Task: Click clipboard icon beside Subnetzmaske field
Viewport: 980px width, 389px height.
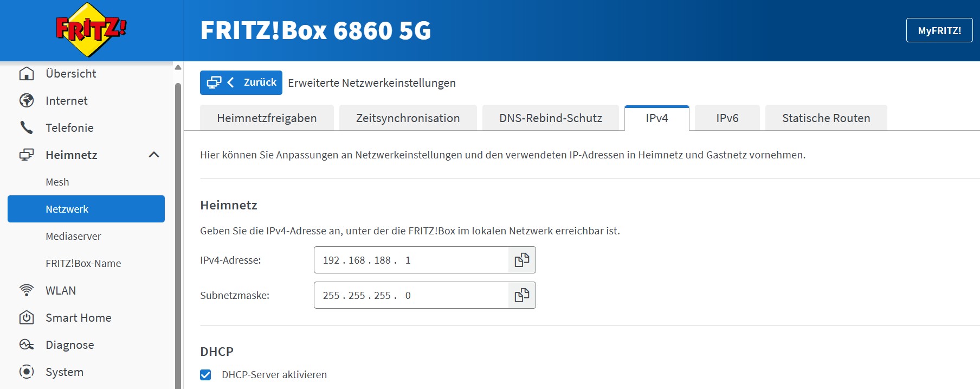Action: 521,296
